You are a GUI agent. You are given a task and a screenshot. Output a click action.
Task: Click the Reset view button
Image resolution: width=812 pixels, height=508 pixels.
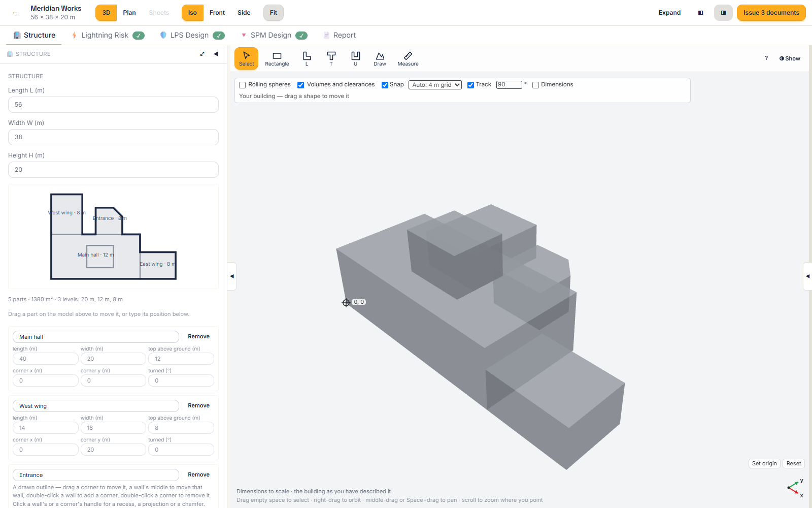(794, 463)
